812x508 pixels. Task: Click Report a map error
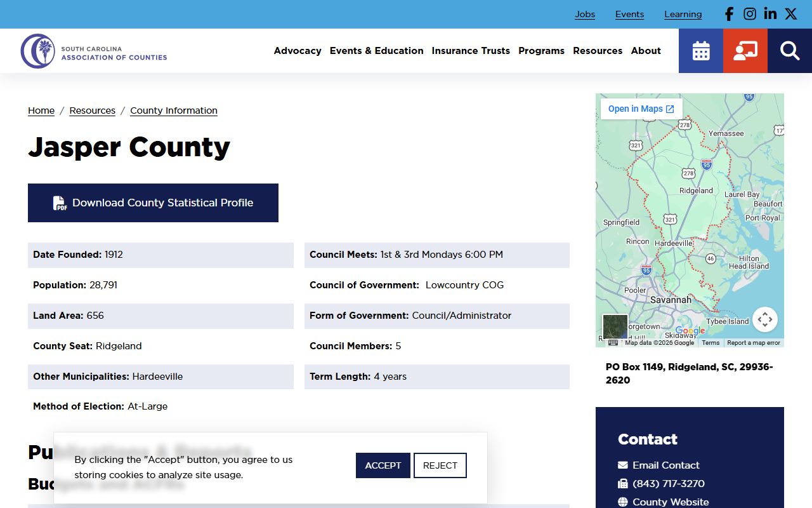754,343
